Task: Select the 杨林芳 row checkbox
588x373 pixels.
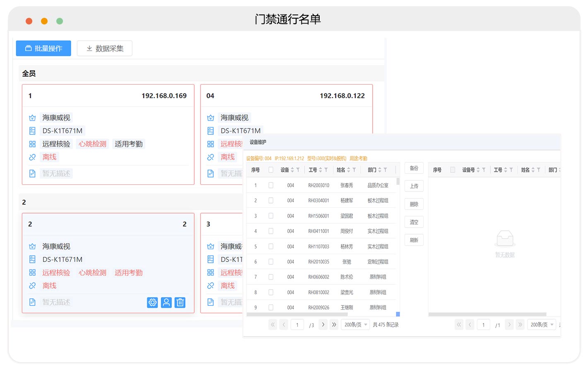Action: point(271,247)
